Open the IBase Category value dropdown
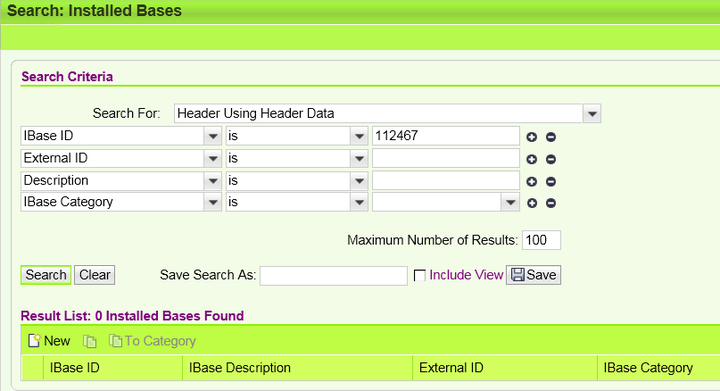Viewport: 720px width, 391px height. click(x=510, y=202)
